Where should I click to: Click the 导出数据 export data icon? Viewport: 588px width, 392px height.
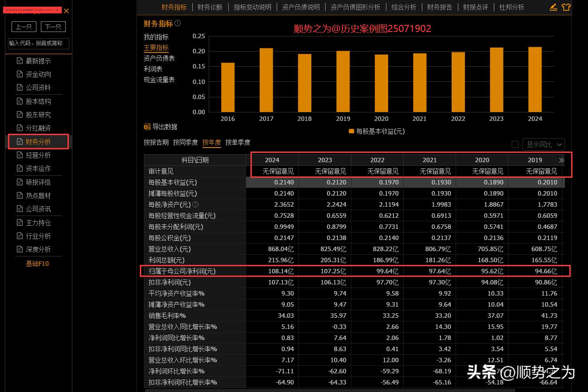click(148, 126)
